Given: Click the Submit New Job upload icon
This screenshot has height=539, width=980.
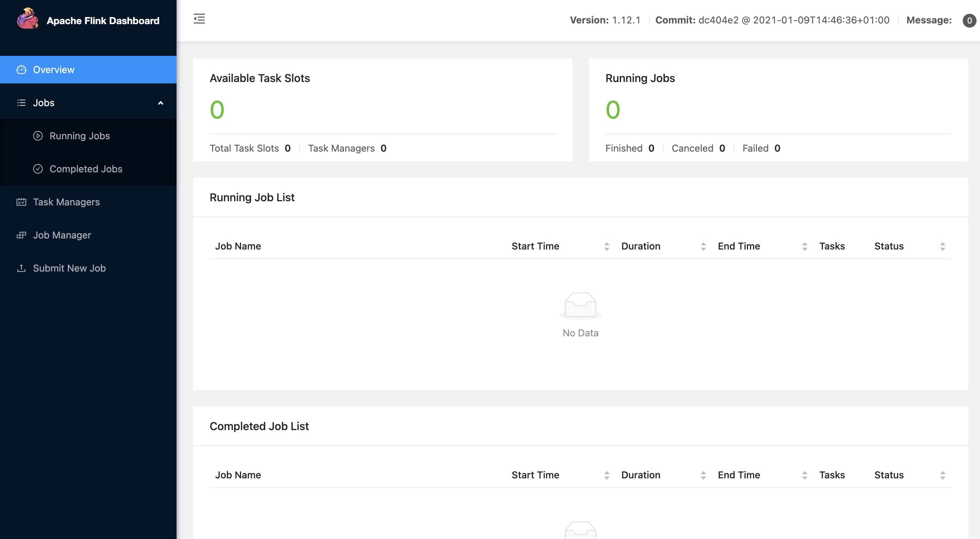Looking at the screenshot, I should pos(21,268).
